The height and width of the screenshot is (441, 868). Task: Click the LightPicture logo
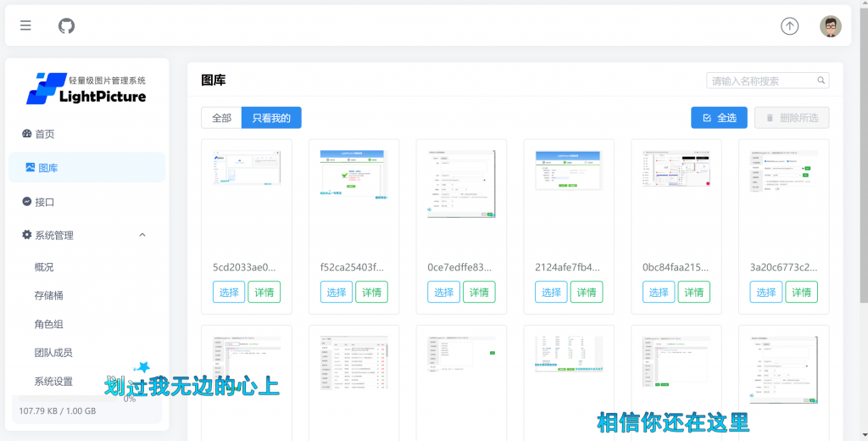(86, 89)
